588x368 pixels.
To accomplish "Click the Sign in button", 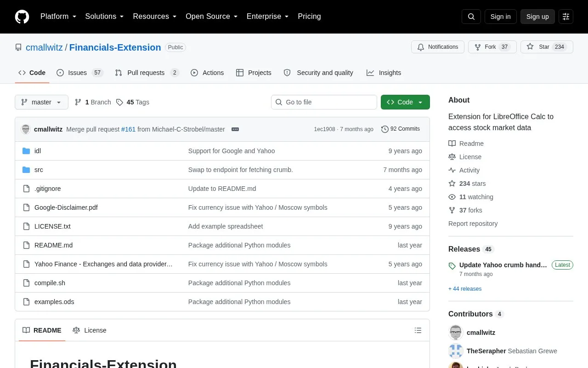I will click(500, 17).
